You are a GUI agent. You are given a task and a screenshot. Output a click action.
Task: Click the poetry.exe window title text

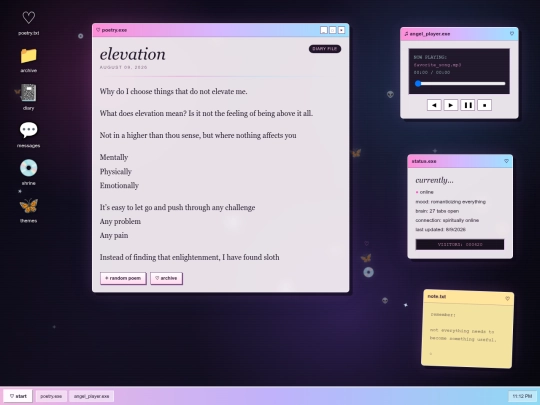coord(114,30)
